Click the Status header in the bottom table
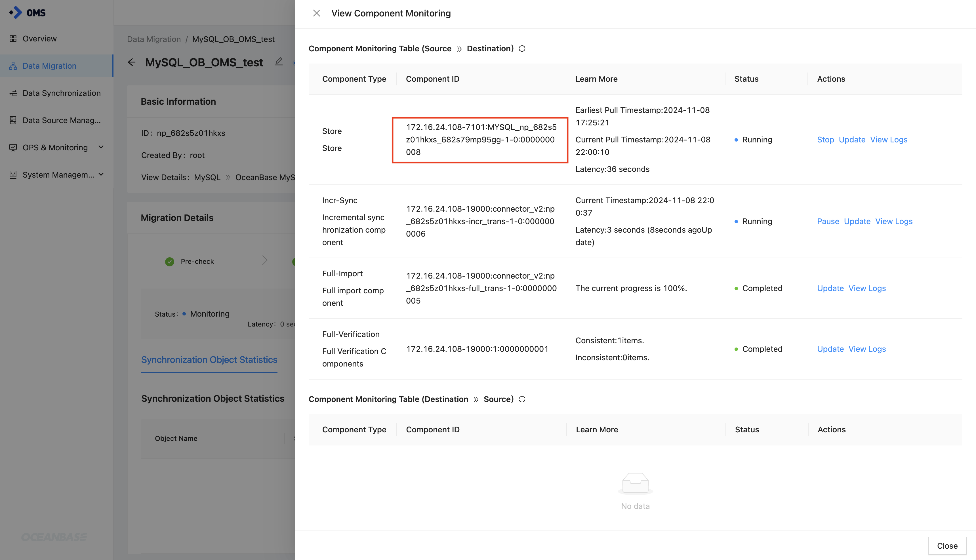976x560 pixels. [747, 430]
